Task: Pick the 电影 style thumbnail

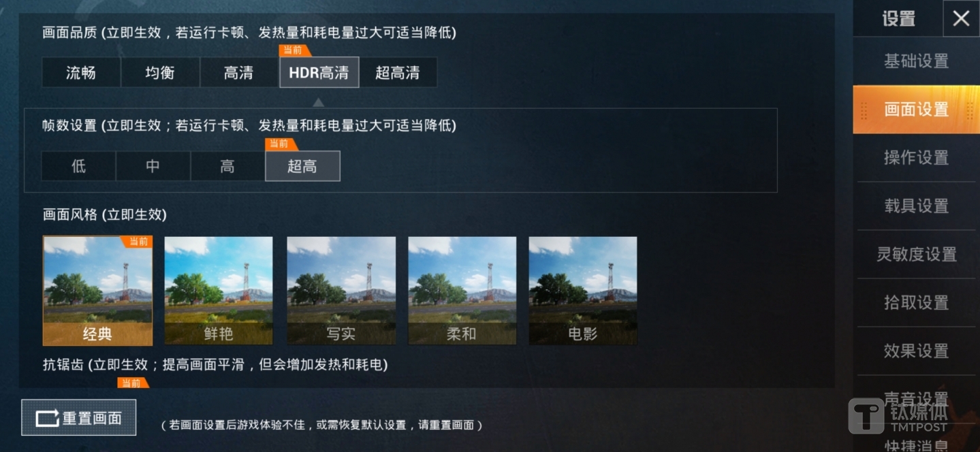Action: (x=583, y=291)
